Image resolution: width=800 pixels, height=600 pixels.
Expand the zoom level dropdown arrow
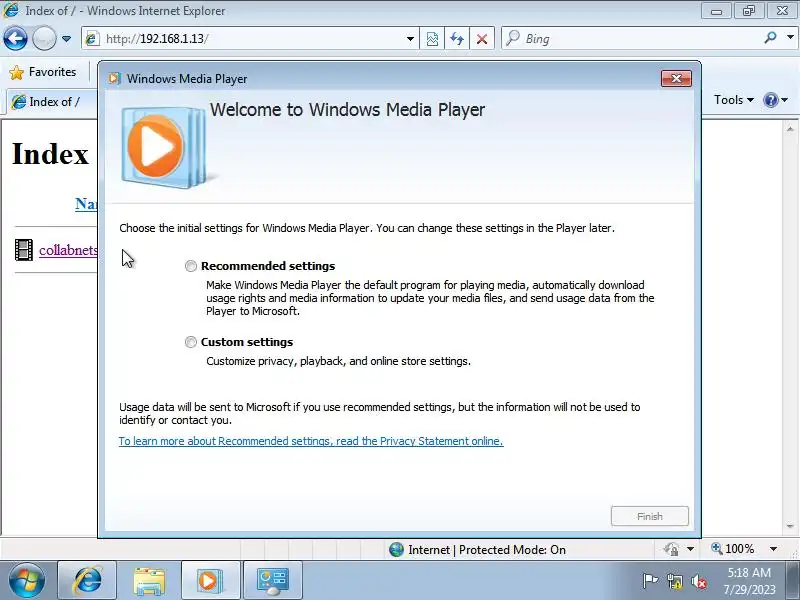coord(773,549)
